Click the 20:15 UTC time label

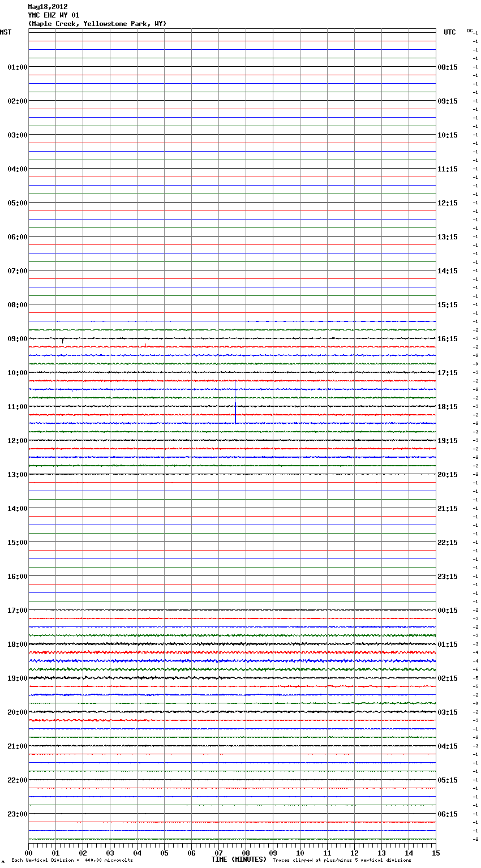point(448,475)
